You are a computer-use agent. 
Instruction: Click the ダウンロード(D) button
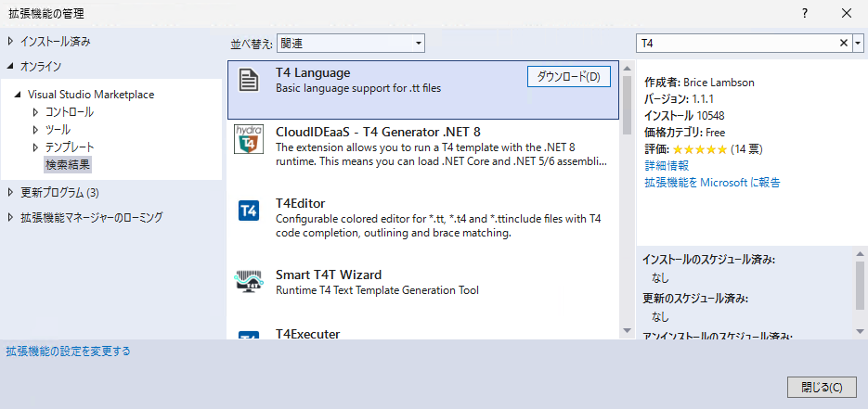click(568, 77)
